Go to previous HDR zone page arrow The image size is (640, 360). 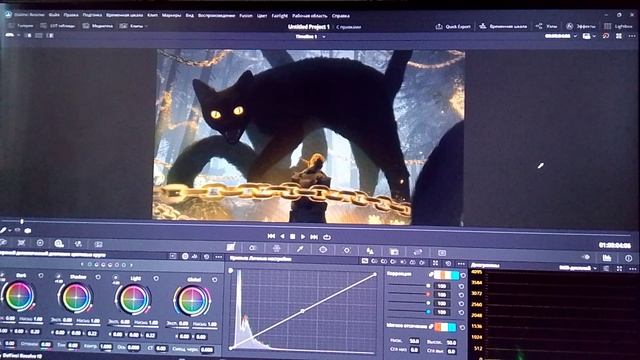coord(82,264)
